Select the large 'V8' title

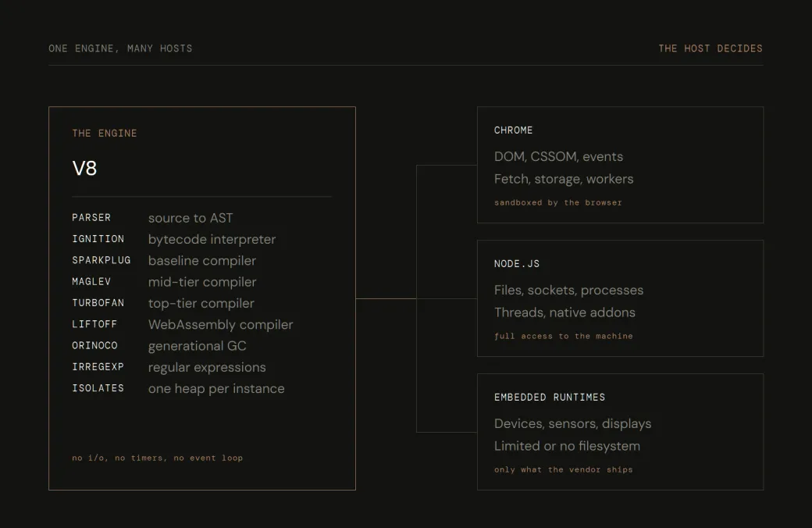84,168
